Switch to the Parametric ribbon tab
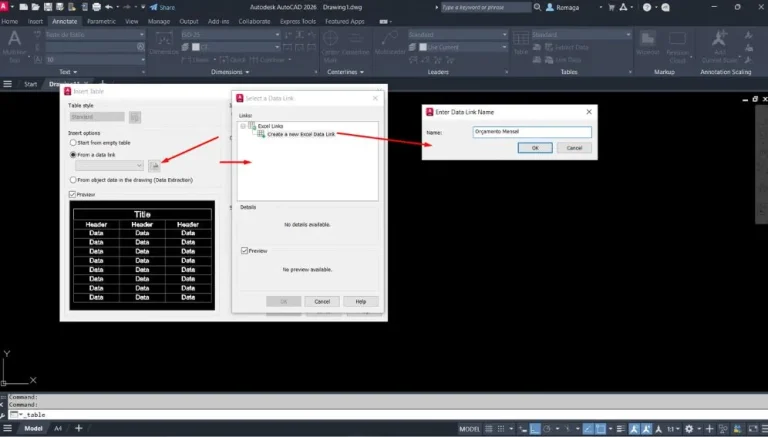Screen dimensions: 768x437 click(x=101, y=22)
